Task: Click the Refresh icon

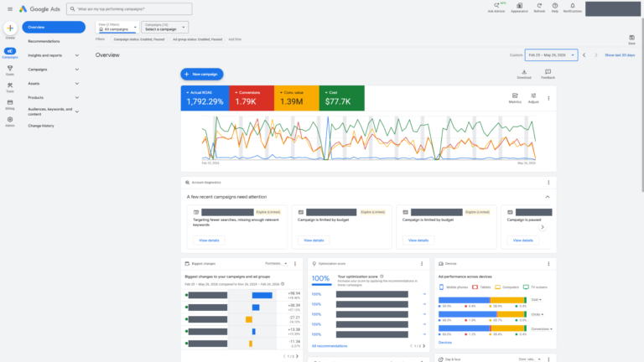Action: coord(539,8)
